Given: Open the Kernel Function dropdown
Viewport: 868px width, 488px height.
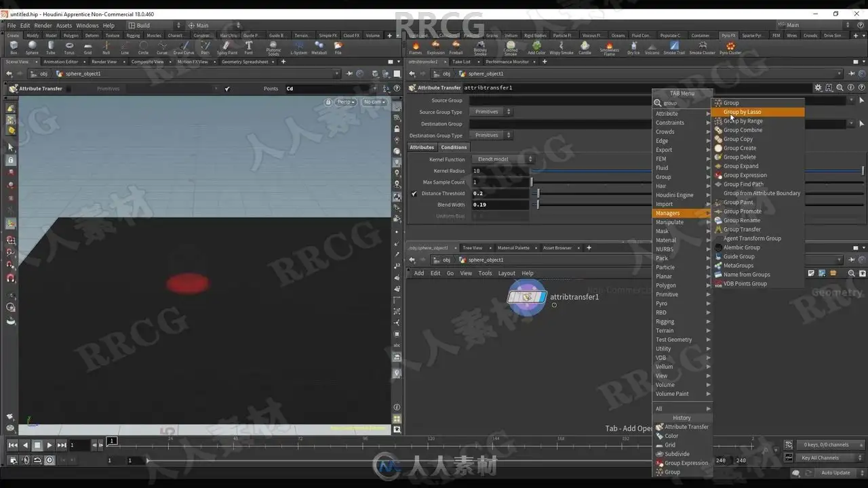Looking at the screenshot, I should coord(502,159).
